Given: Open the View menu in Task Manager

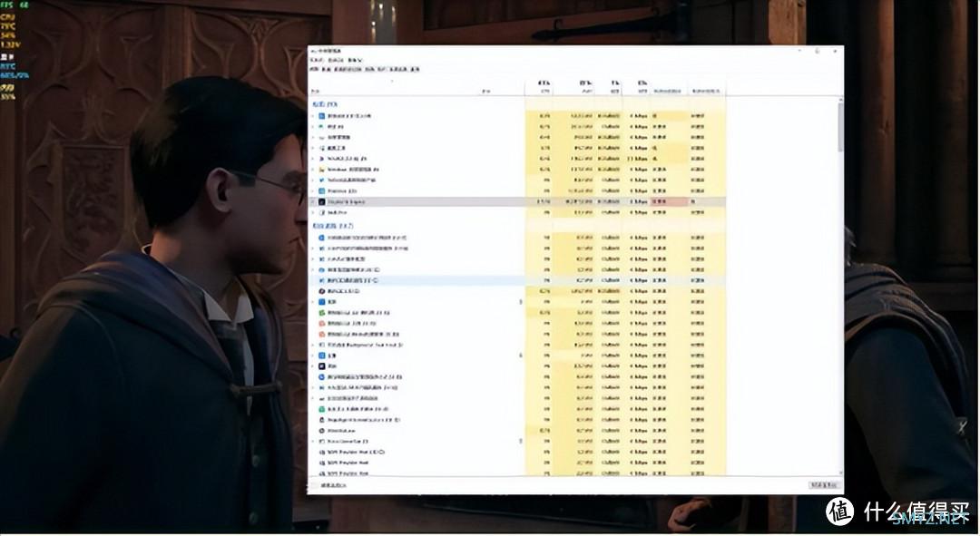Looking at the screenshot, I should pyautogui.click(x=355, y=60).
